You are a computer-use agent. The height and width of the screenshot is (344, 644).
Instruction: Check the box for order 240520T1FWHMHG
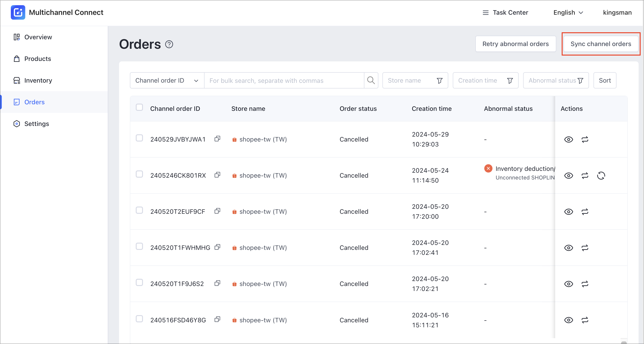(x=139, y=246)
